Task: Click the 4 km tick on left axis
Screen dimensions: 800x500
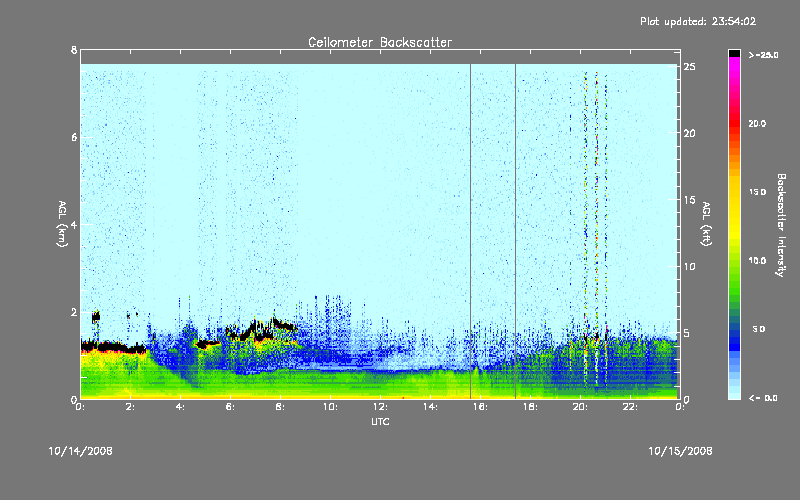Action: click(x=74, y=224)
